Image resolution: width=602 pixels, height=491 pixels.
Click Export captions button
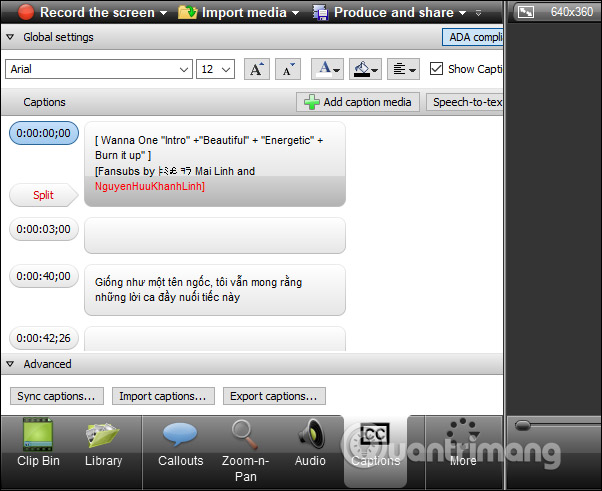click(x=274, y=396)
